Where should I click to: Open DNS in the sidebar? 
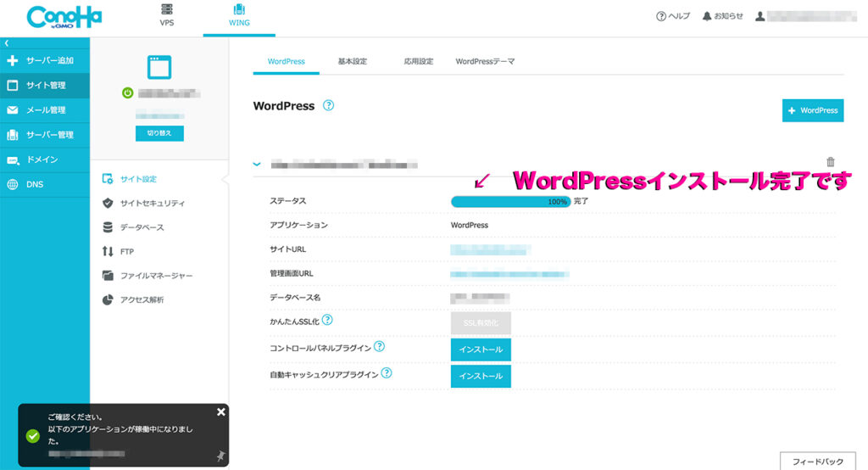click(45, 185)
